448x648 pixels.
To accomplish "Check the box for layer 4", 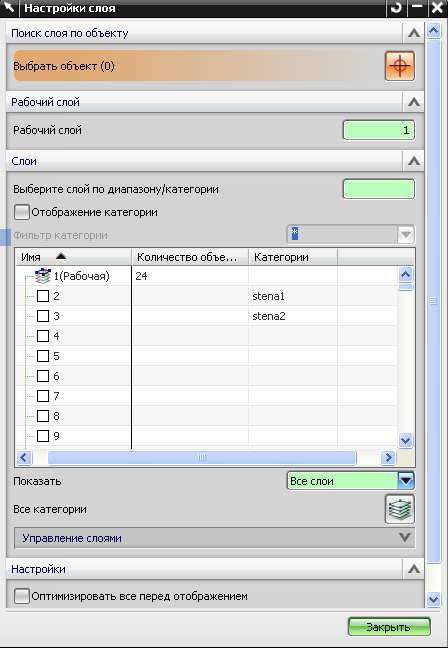I will tap(43, 336).
